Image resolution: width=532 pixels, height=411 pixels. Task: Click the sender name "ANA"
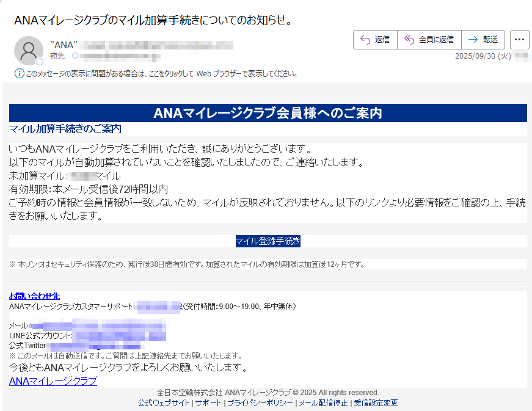(x=63, y=45)
